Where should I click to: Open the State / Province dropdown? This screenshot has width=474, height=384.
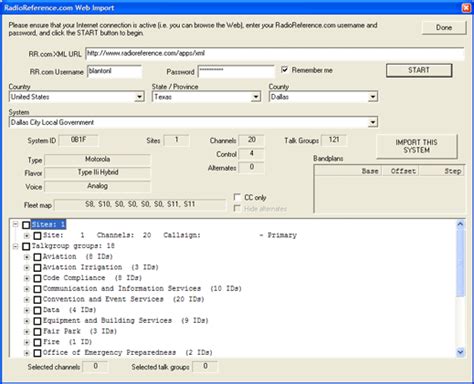255,97
